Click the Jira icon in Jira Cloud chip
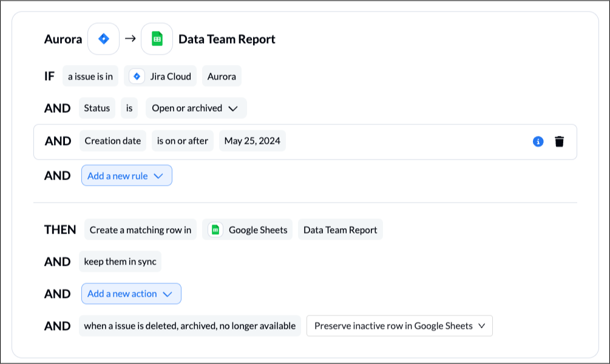The image size is (610, 364). (137, 76)
